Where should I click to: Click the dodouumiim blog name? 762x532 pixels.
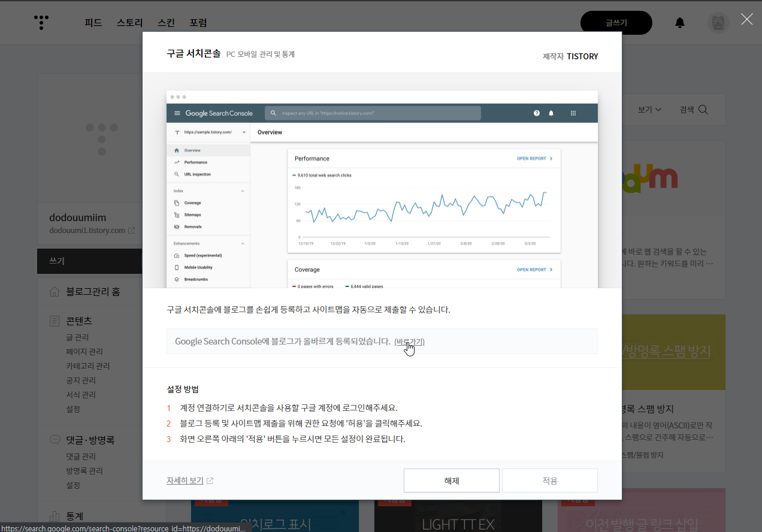[77, 217]
